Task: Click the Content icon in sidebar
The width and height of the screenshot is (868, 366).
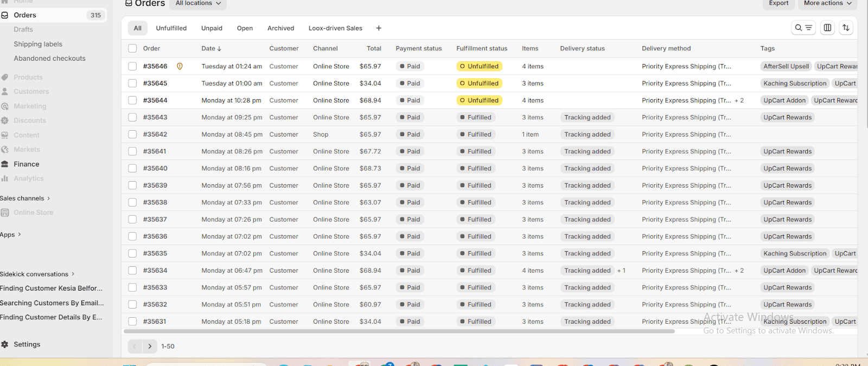Action: tap(4, 135)
